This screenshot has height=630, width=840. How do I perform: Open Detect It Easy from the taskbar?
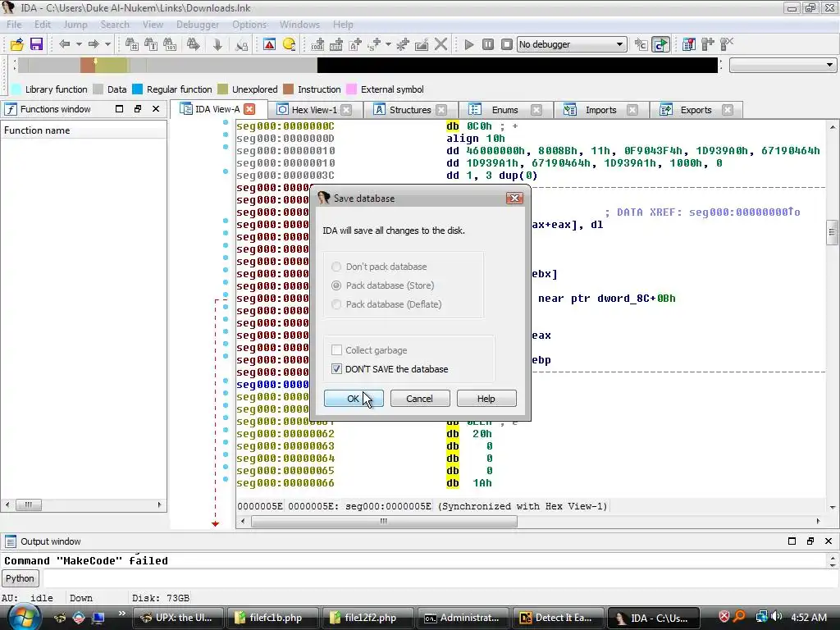(x=556, y=618)
